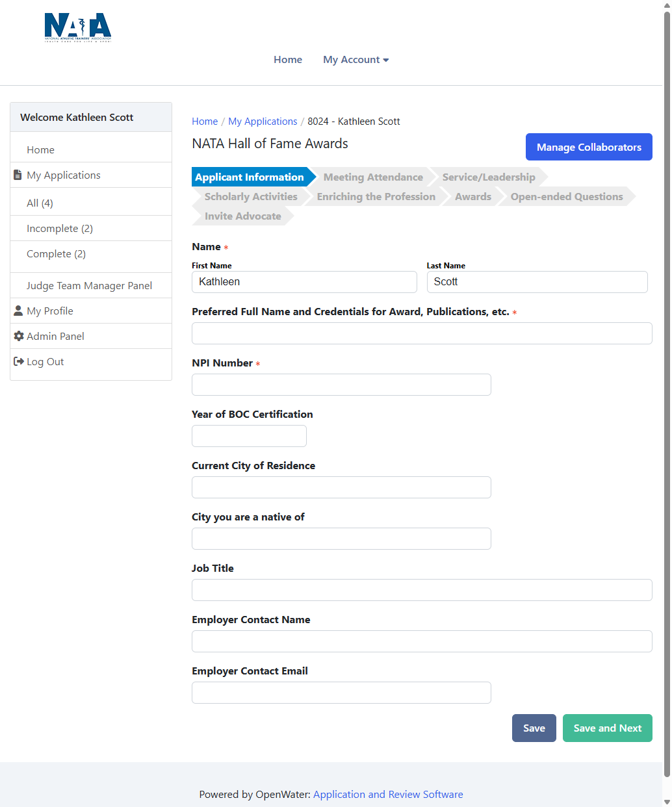Image resolution: width=672 pixels, height=807 pixels.
Task: Click the NATA logo
Action: (x=78, y=27)
